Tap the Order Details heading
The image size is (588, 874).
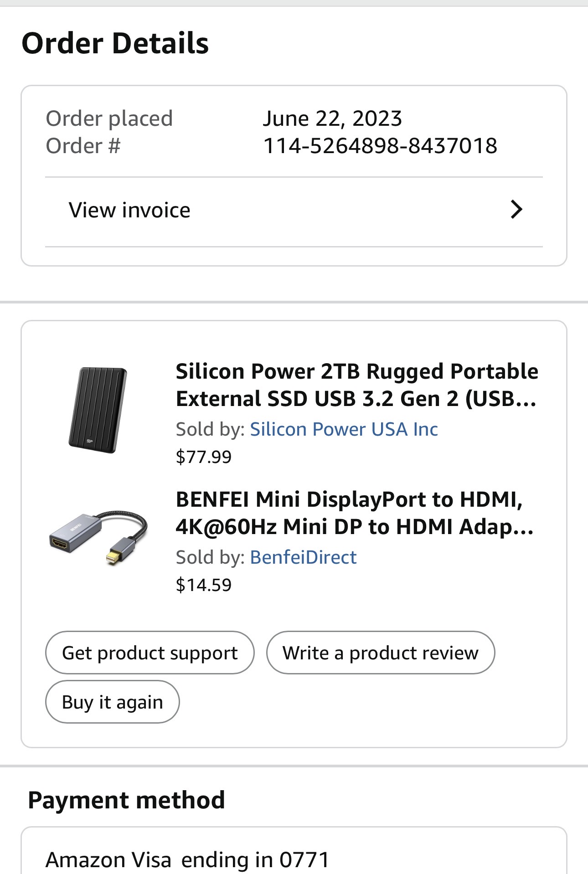(x=115, y=43)
